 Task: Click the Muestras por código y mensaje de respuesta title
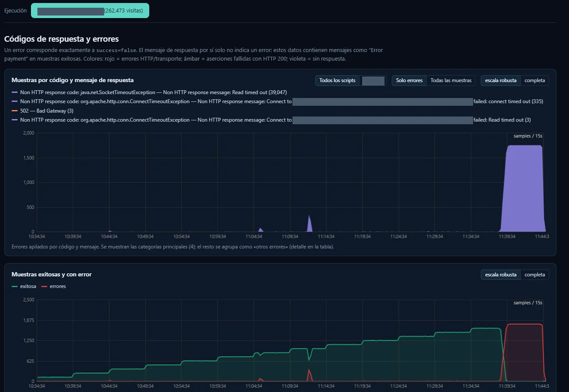pos(73,80)
